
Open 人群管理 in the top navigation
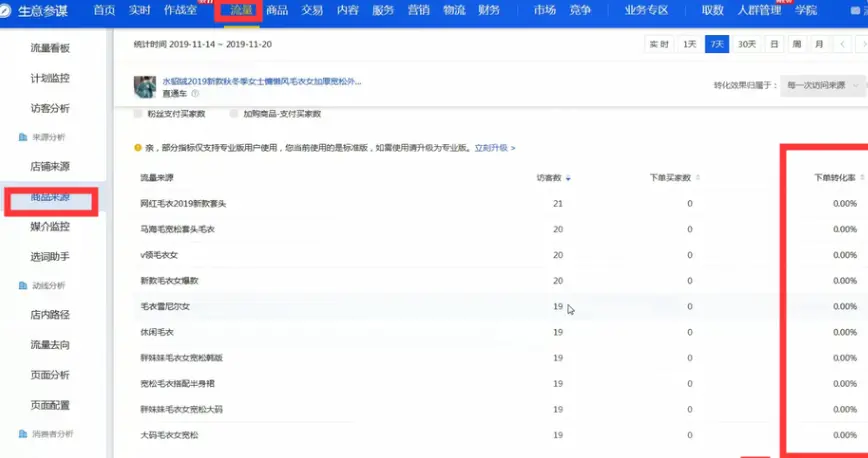tap(760, 10)
